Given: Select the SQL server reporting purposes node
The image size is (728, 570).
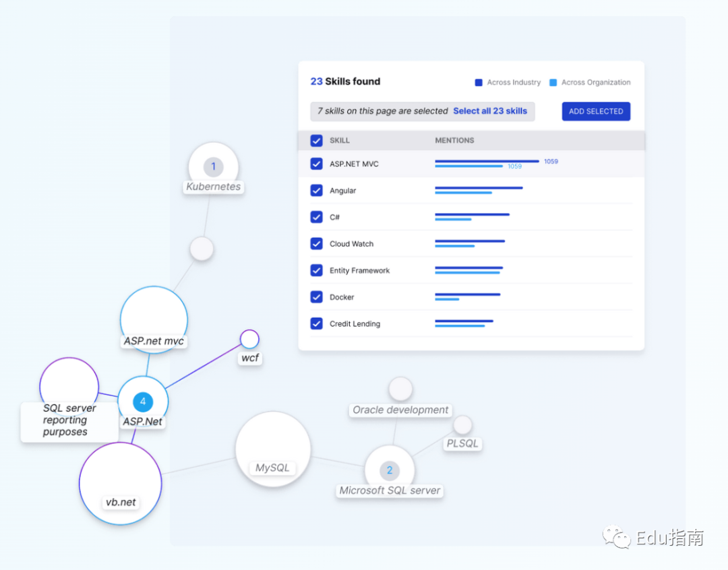Looking at the screenshot, I should tap(69, 386).
